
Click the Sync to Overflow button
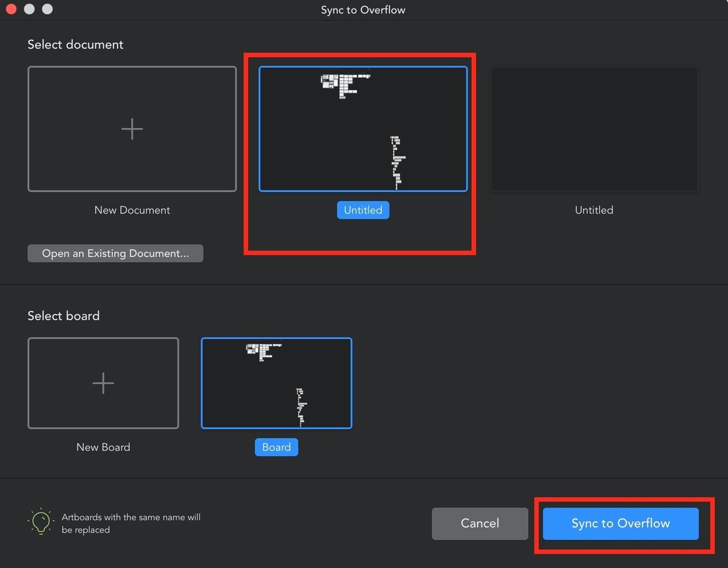pyautogui.click(x=621, y=524)
